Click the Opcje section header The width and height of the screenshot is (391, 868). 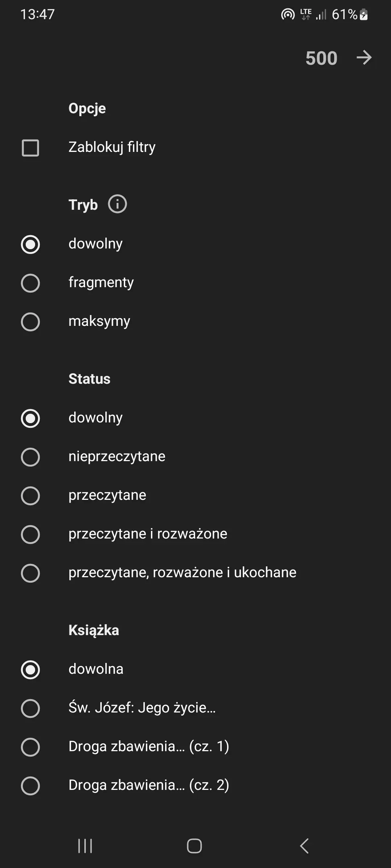point(87,108)
